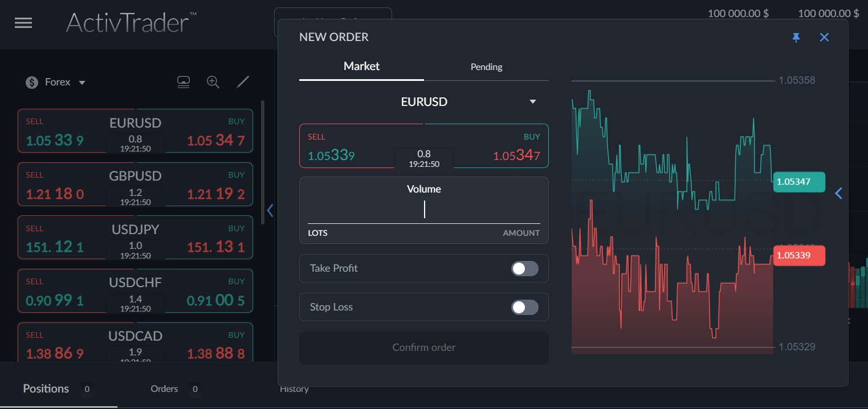Viewport: 868px width, 409px height.
Task: Click the Volume input field
Action: [x=424, y=210]
